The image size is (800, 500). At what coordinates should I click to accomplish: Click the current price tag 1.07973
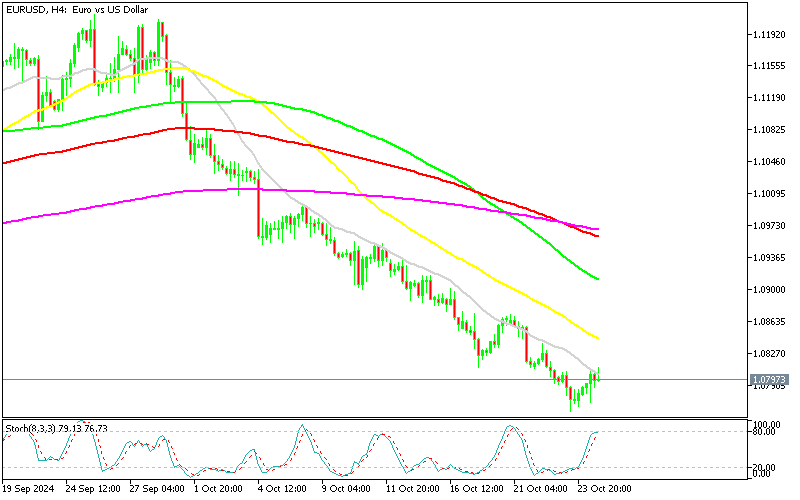click(x=769, y=380)
